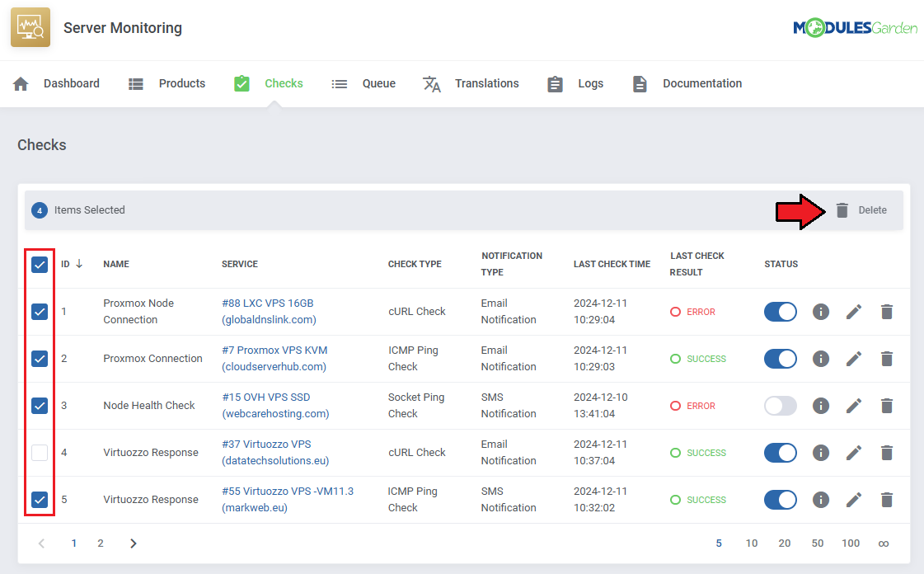924x574 pixels.
Task: Uncheck the checkbox for row ID 5
Action: point(40,500)
